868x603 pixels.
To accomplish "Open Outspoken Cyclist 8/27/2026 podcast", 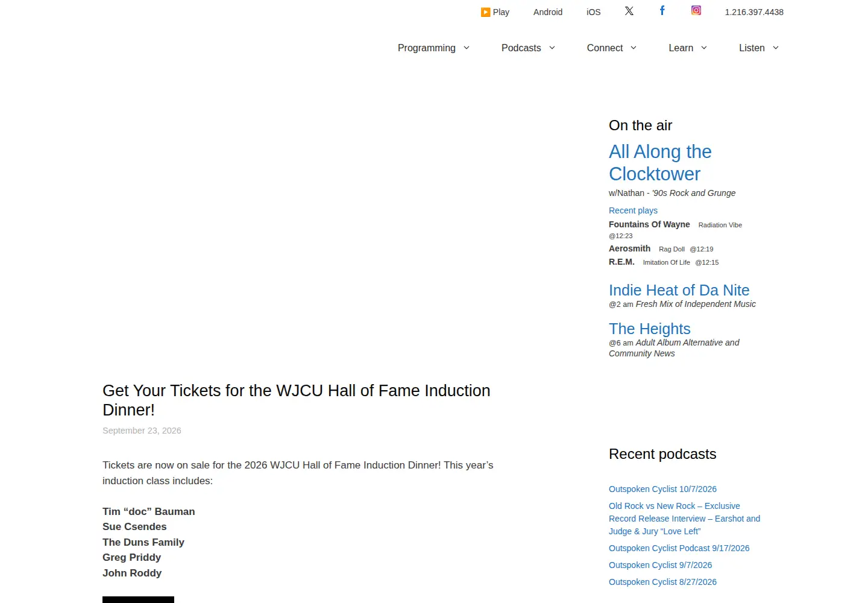I will coord(662,582).
